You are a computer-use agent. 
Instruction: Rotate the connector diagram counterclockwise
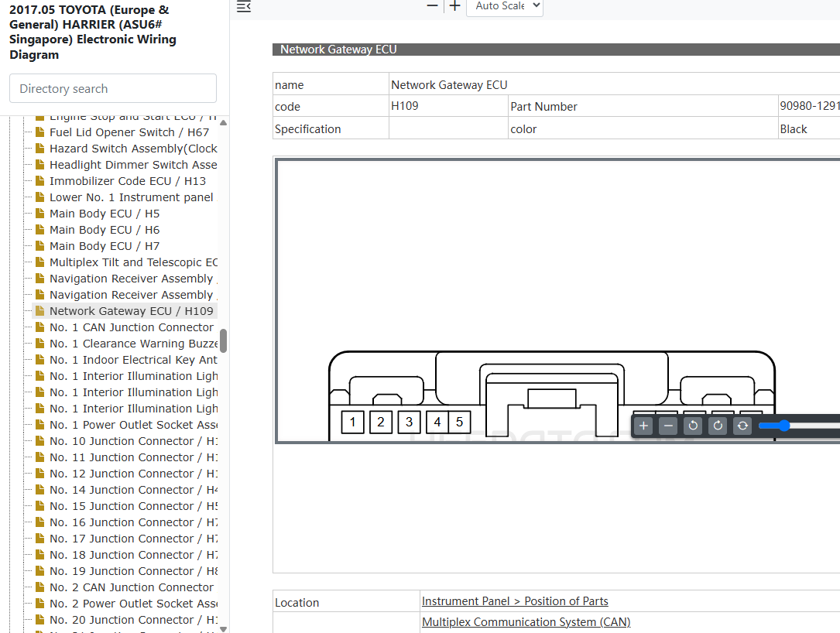pyautogui.click(x=693, y=426)
